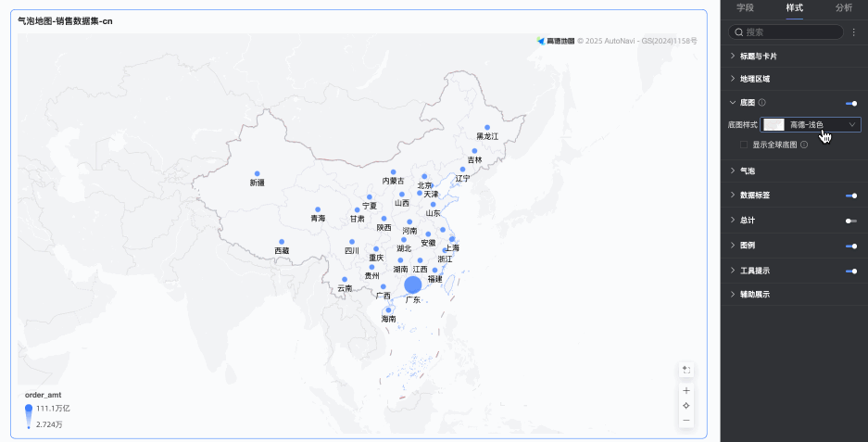868x442 pixels.
Task: Click the 甘肃 label on the map
Action: point(357,219)
